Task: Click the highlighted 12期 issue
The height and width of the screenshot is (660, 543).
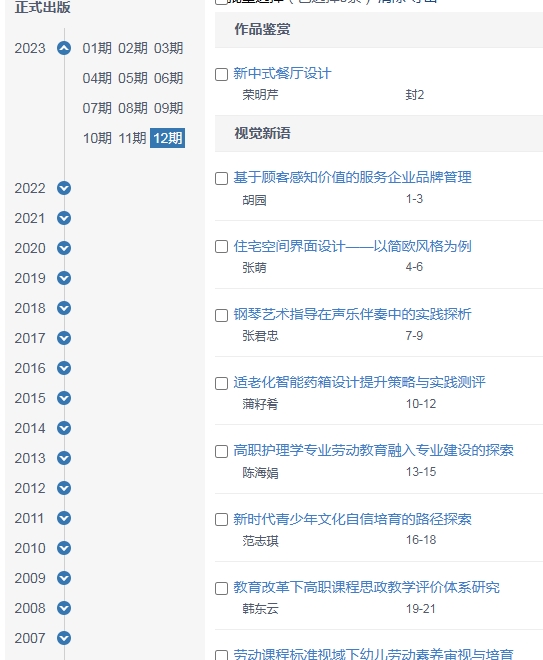Action: [x=168, y=138]
